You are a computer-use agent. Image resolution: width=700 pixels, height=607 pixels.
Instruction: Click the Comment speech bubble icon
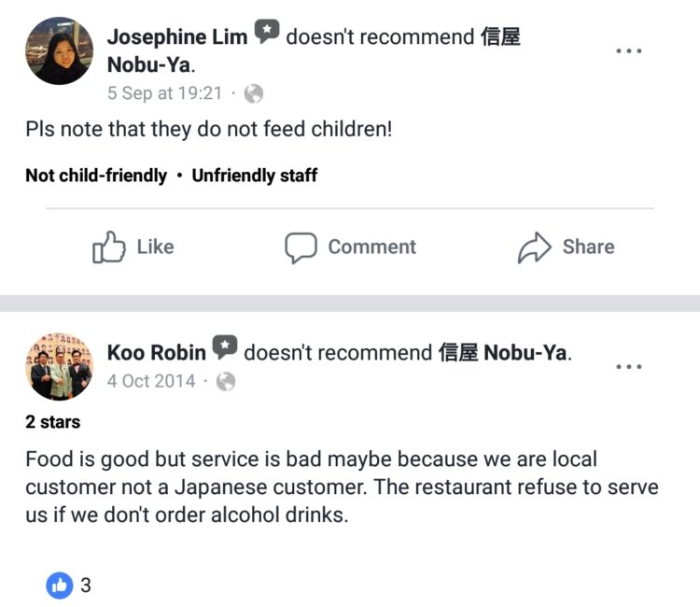301,247
